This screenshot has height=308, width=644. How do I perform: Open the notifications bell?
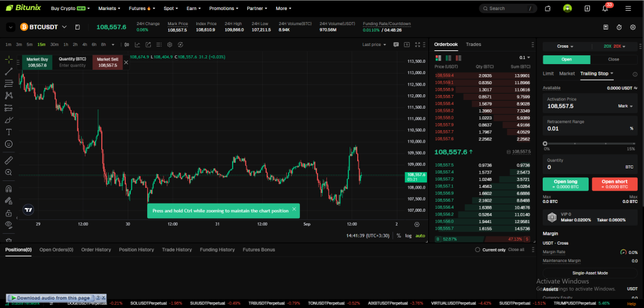point(604,8)
